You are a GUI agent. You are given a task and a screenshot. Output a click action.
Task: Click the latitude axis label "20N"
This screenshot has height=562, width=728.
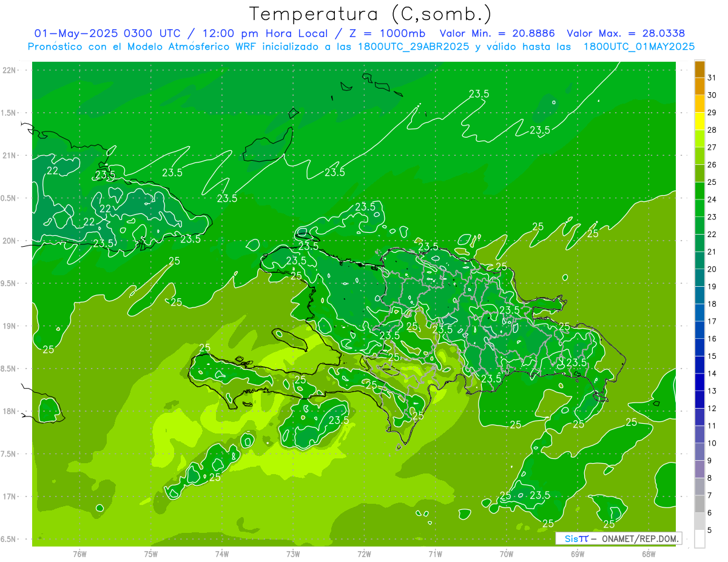pos(10,241)
